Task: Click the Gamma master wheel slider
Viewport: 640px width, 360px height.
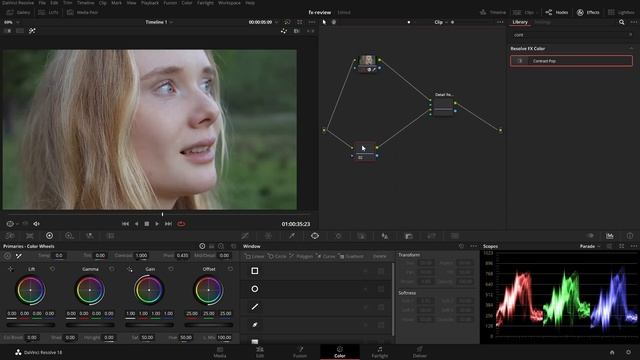Action: 90,325
